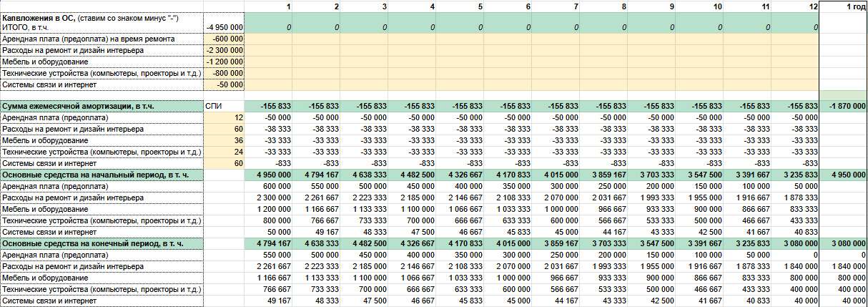Screen dimensions: 868x307
Task: Select total 3 080 000 in the "1 год" column
Action: [x=843, y=243]
